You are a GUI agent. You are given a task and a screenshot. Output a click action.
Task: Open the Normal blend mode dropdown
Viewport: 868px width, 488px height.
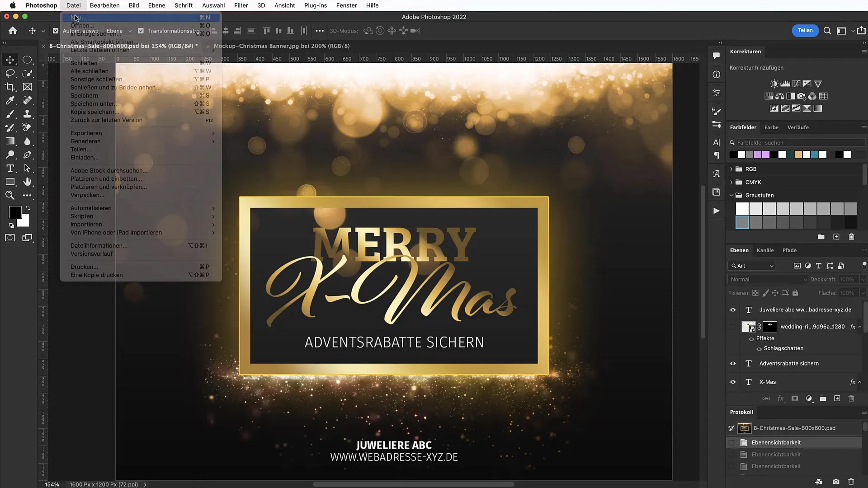tap(768, 280)
